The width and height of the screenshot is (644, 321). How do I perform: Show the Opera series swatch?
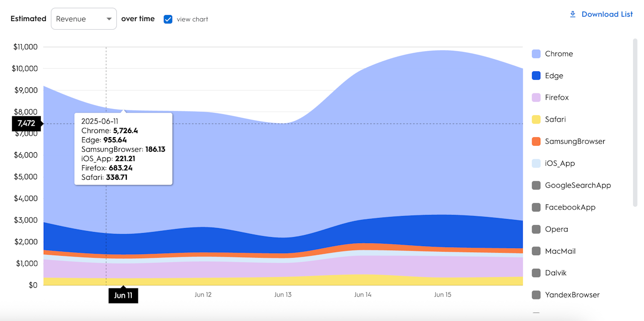[536, 229]
